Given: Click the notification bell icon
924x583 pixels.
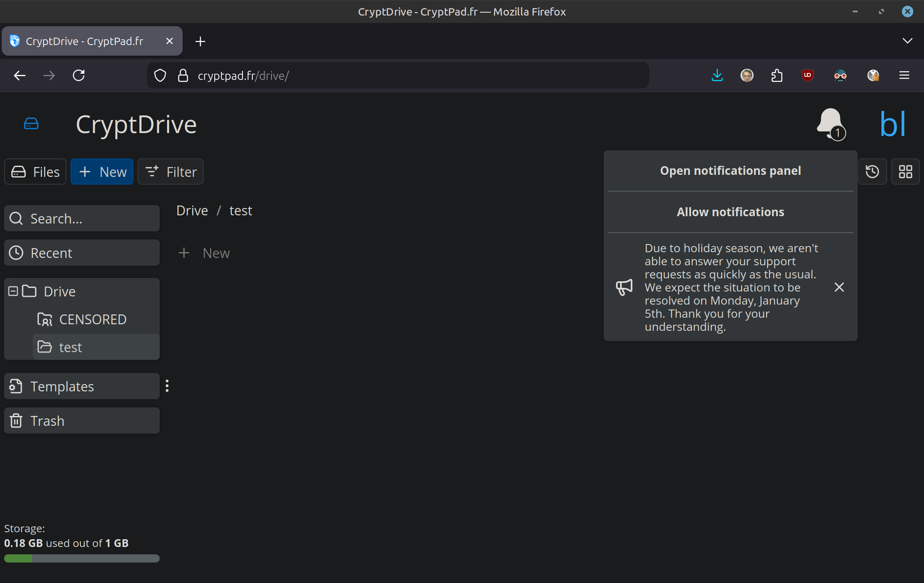Looking at the screenshot, I should 830,123.
